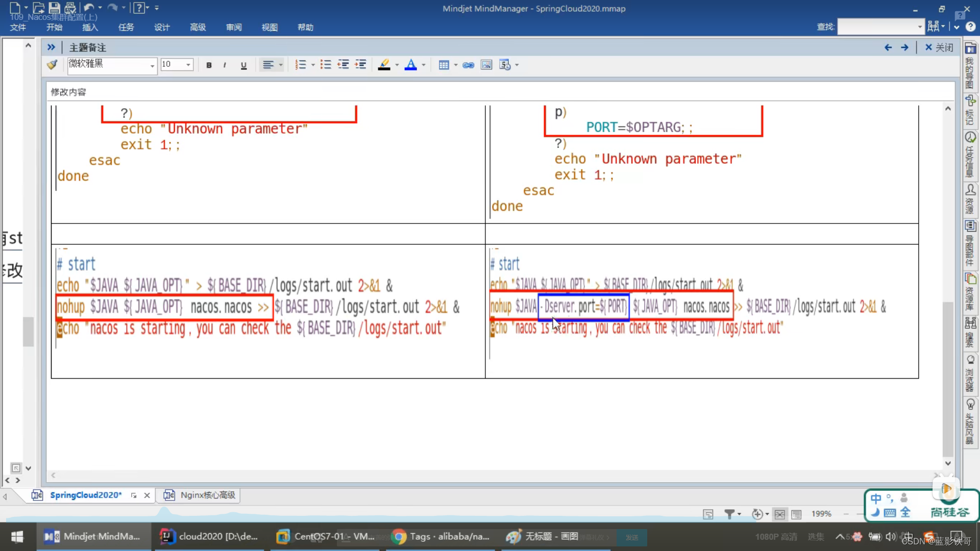980x551 pixels.
Task: Open the Windows Start menu
Action: click(x=17, y=537)
